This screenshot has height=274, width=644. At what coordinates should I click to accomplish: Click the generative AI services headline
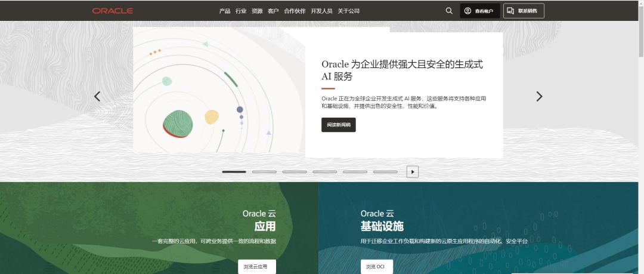(402, 70)
